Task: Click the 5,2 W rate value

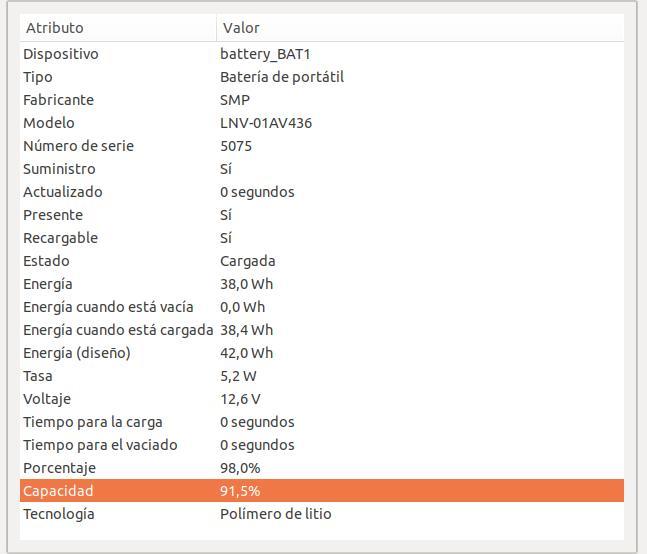Action: coord(238,376)
